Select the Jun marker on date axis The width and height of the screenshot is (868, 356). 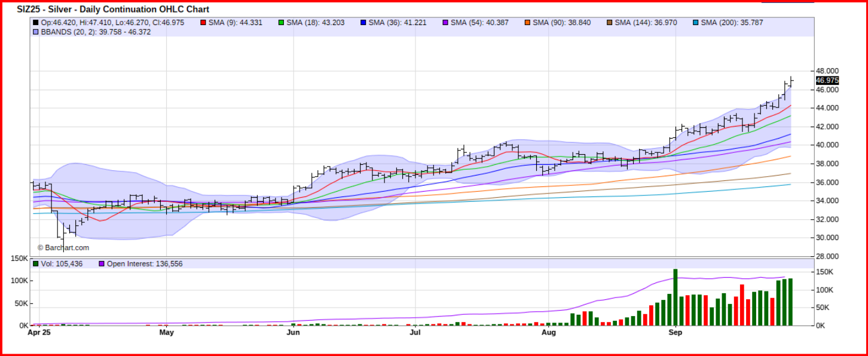point(293,332)
